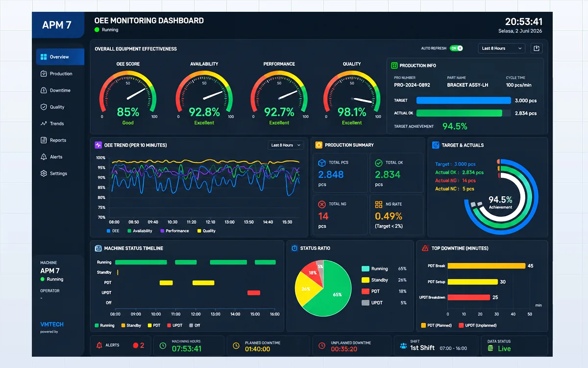The image size is (588, 368).
Task: Click the Status Ratio panel icon
Action: 294,248
